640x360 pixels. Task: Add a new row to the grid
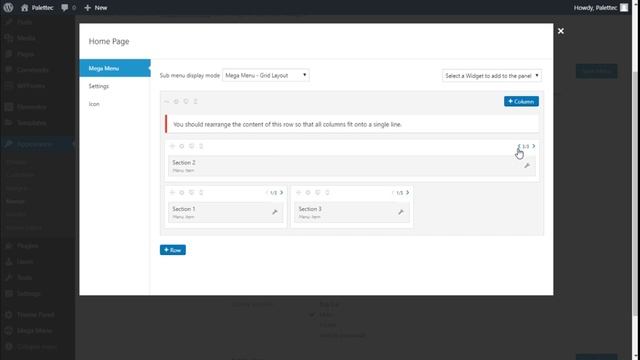[173, 250]
